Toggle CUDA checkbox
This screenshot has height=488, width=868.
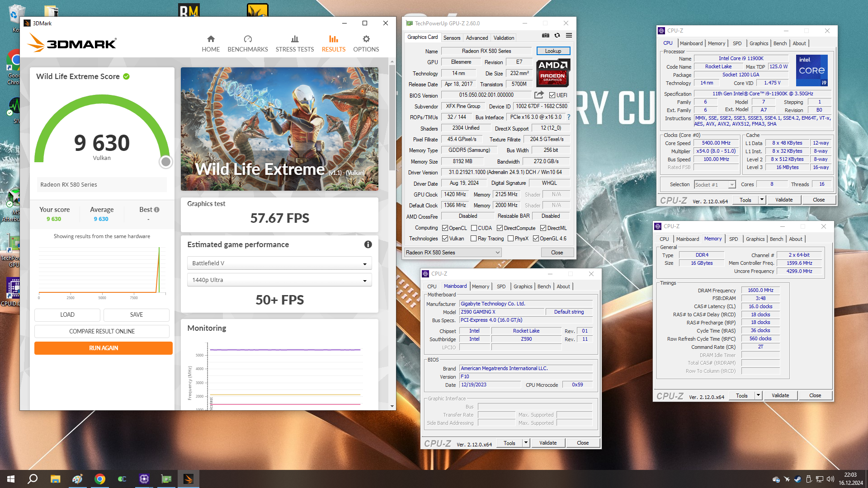474,228
